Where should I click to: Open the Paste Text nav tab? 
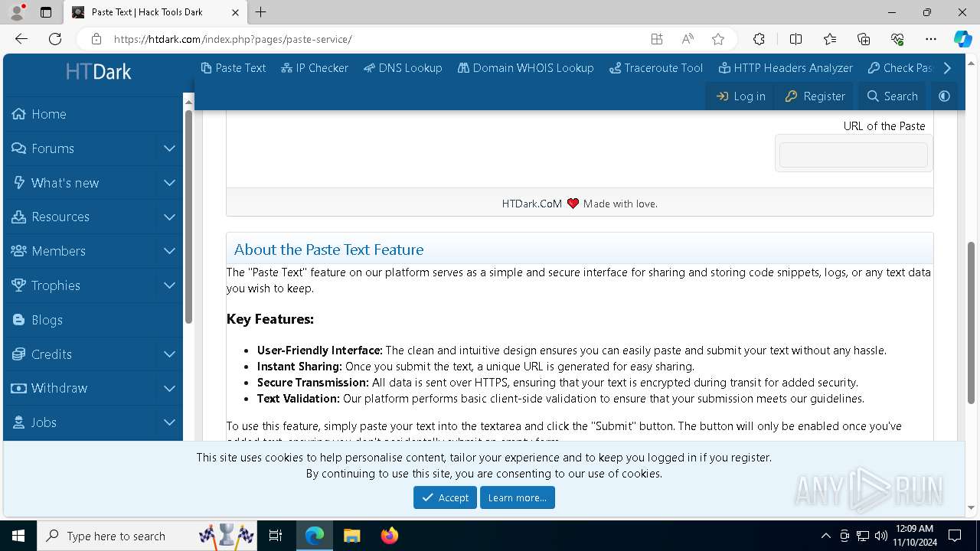point(234,68)
